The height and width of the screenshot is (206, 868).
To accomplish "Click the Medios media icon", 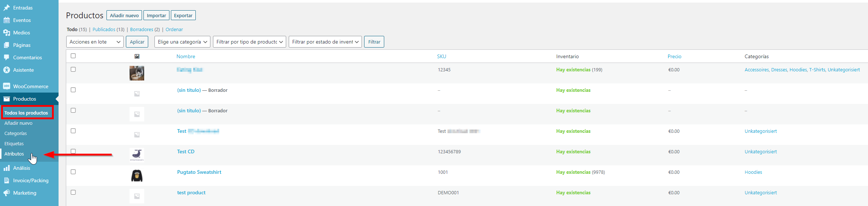I will pyautogui.click(x=7, y=33).
